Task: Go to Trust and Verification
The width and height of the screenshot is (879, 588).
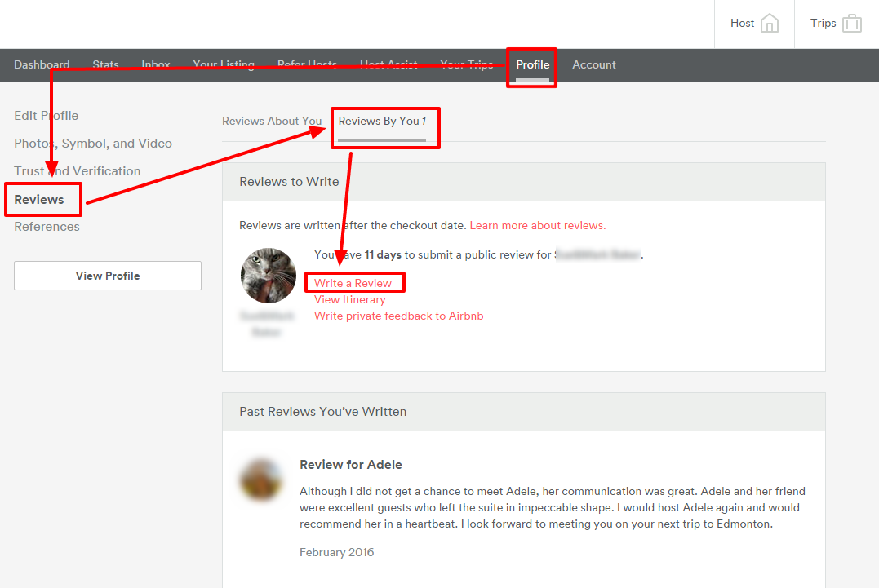Action: (x=78, y=171)
